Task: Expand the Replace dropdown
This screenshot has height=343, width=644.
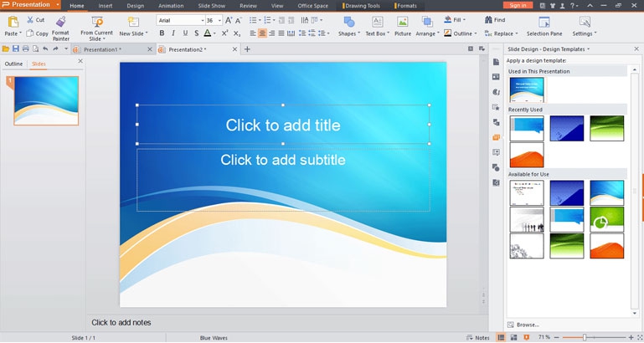Action: click(516, 33)
